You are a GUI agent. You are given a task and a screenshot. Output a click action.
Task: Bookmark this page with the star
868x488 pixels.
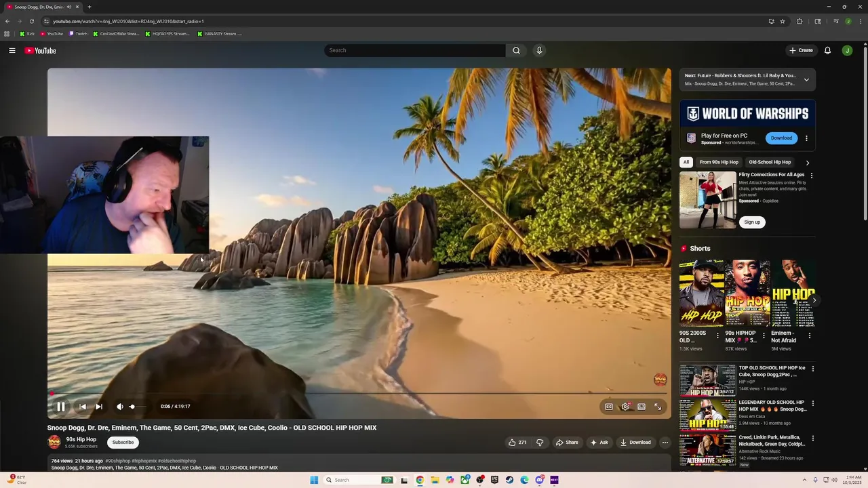(783, 21)
